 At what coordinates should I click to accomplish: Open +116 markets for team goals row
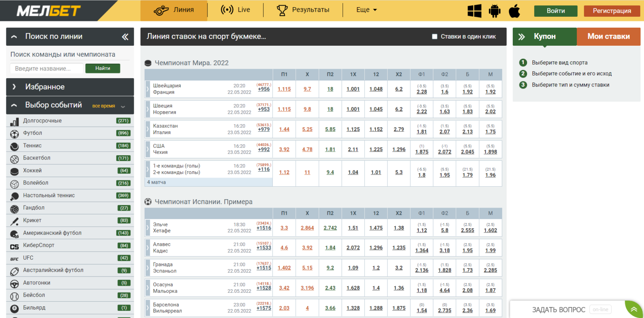point(264,169)
